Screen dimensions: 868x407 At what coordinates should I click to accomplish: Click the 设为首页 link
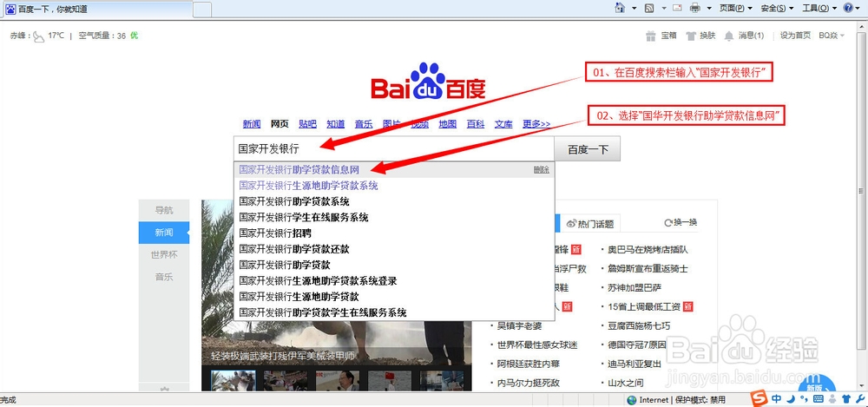[x=795, y=36]
